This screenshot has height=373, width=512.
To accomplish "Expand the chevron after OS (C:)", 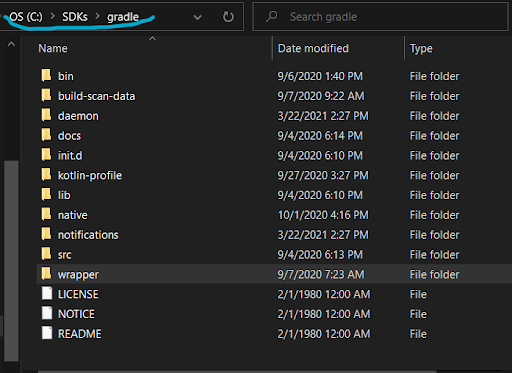I will (52, 16).
